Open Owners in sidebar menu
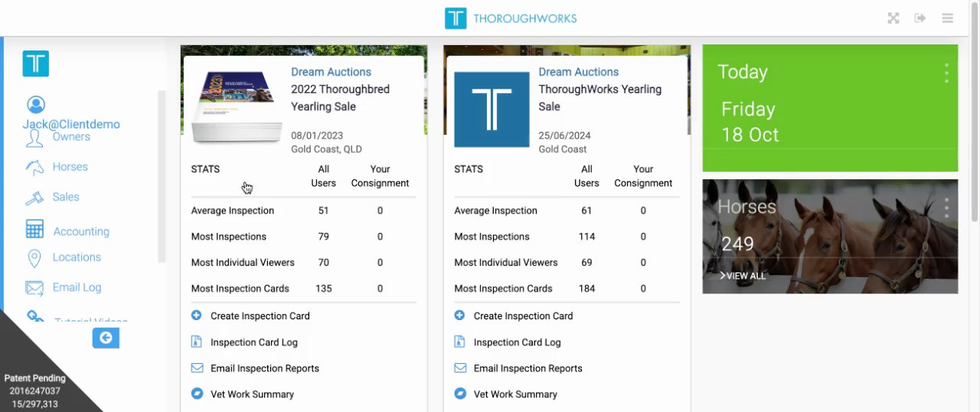 click(71, 137)
